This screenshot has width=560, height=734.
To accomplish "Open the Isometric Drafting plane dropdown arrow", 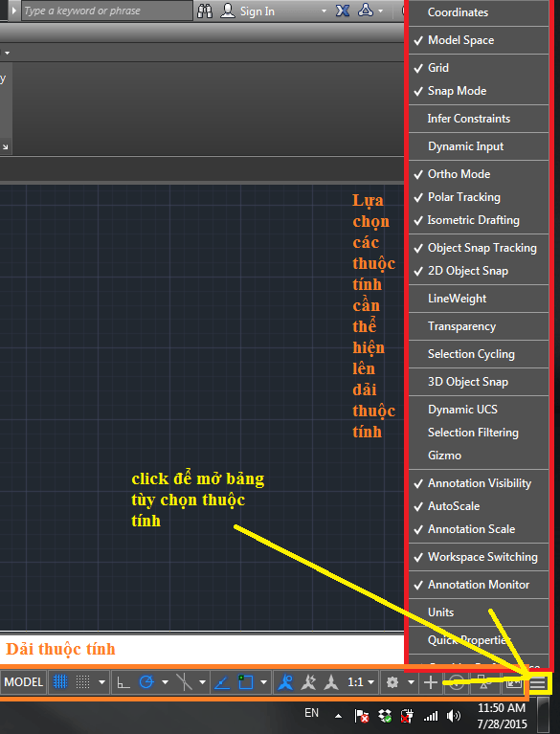I will (x=202, y=682).
